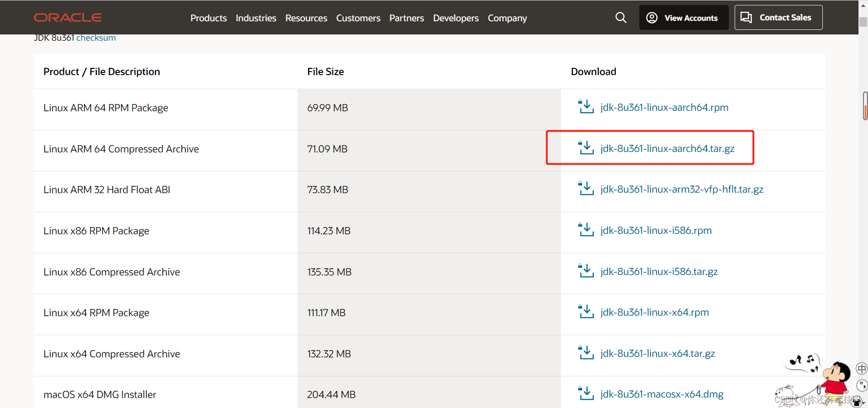Click download icon for jdk-8u361-linux-aarch64.tar.gz
Viewport: 868px width, 408px height.
pos(586,148)
